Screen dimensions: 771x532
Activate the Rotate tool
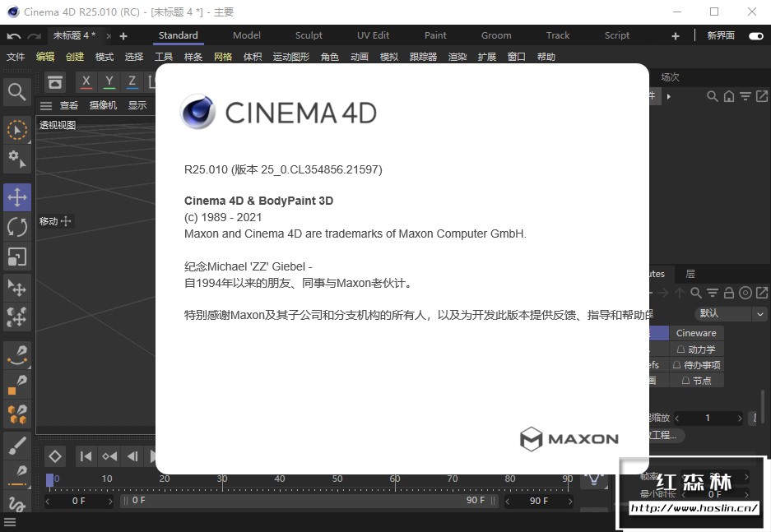pos(17,227)
